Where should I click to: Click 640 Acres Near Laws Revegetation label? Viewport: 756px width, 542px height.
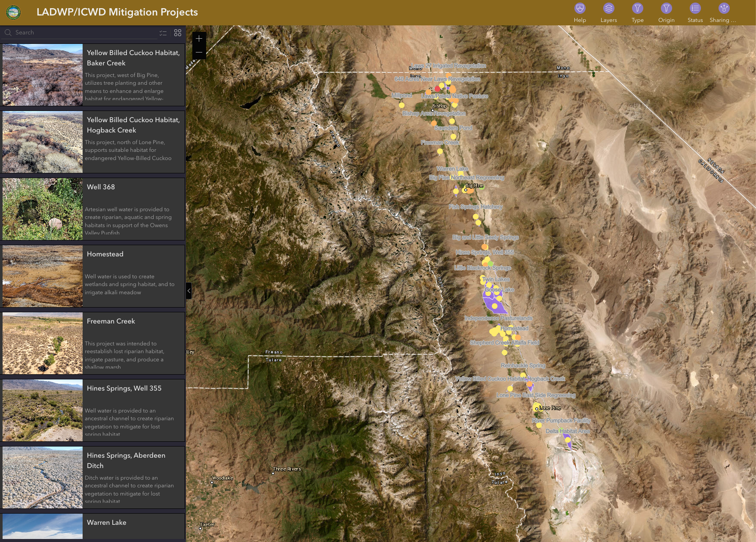437,79
